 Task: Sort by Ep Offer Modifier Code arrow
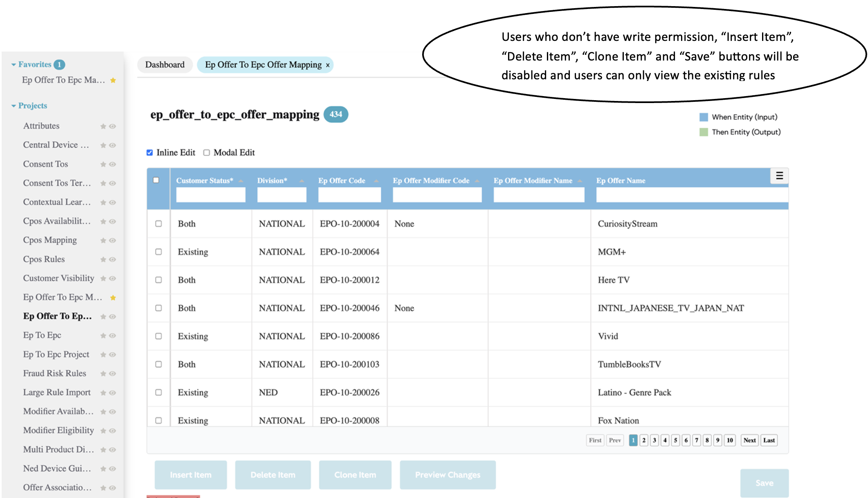(477, 181)
